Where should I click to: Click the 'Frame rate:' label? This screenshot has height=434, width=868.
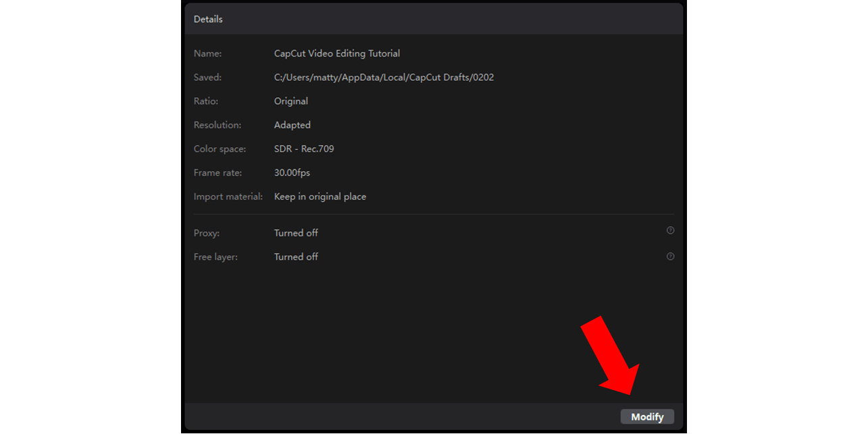(218, 173)
